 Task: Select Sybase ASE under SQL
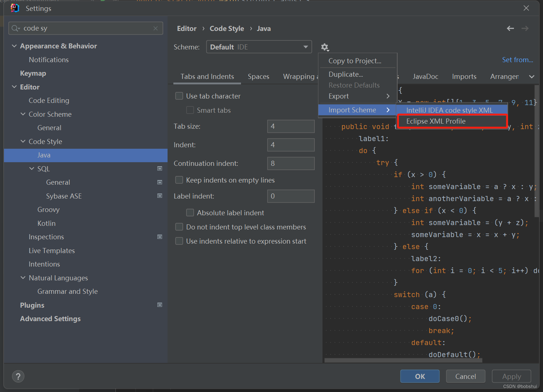pyautogui.click(x=64, y=196)
